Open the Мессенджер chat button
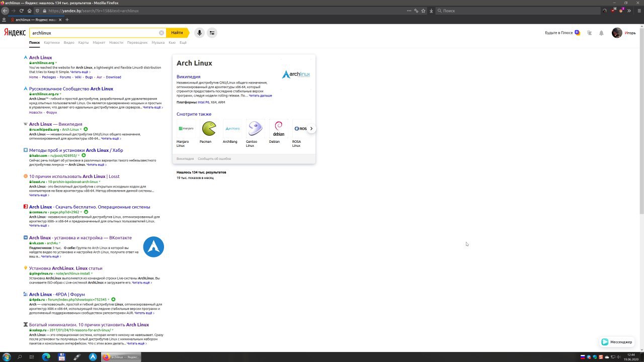Image resolution: width=644 pixels, height=362 pixels. point(617,342)
